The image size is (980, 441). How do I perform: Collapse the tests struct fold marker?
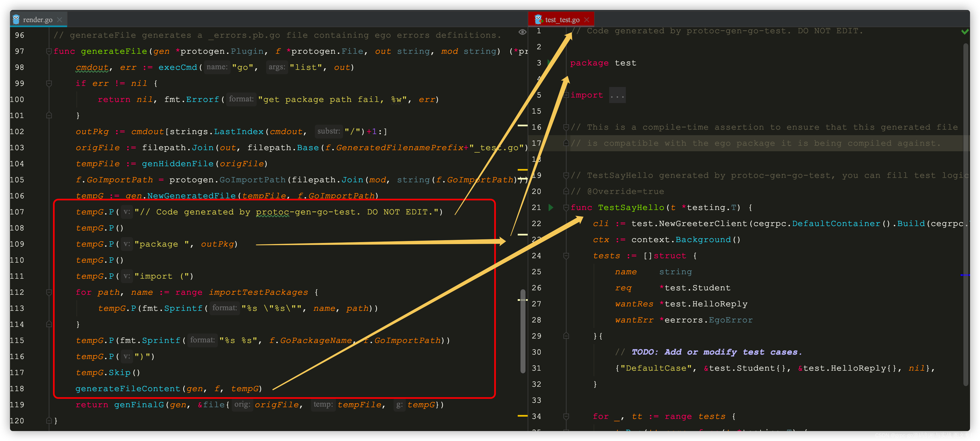point(566,256)
